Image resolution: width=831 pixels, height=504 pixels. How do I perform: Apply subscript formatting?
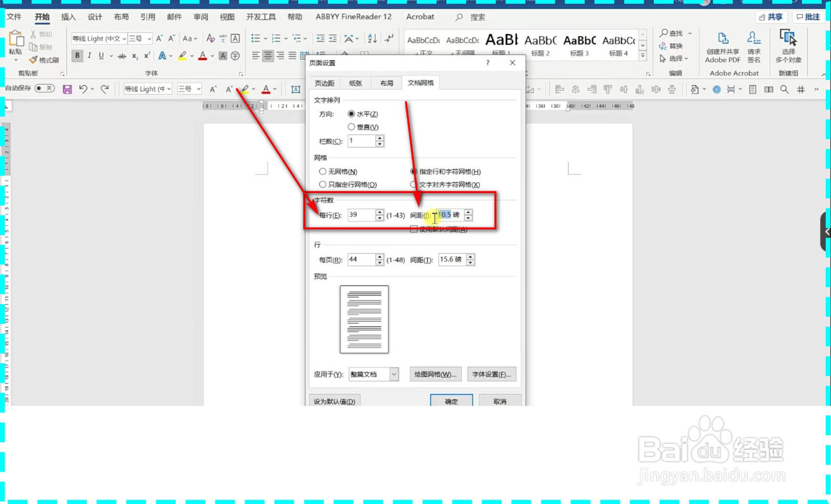[x=135, y=56]
